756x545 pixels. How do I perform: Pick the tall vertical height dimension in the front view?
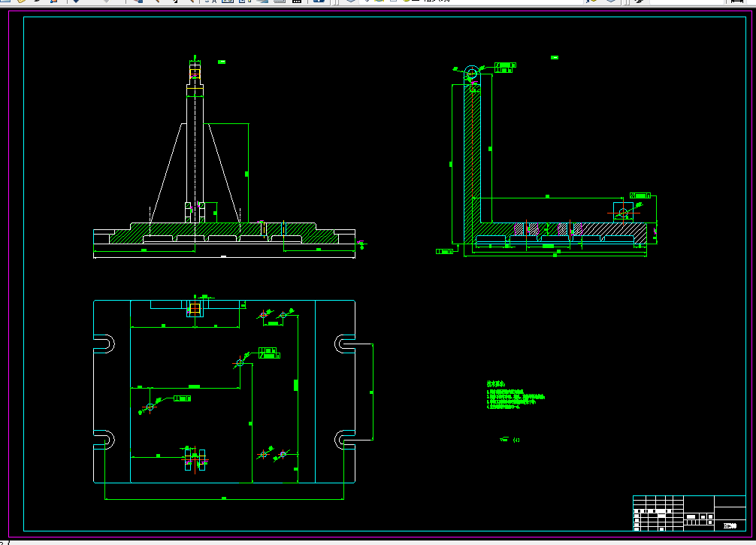[x=248, y=173]
